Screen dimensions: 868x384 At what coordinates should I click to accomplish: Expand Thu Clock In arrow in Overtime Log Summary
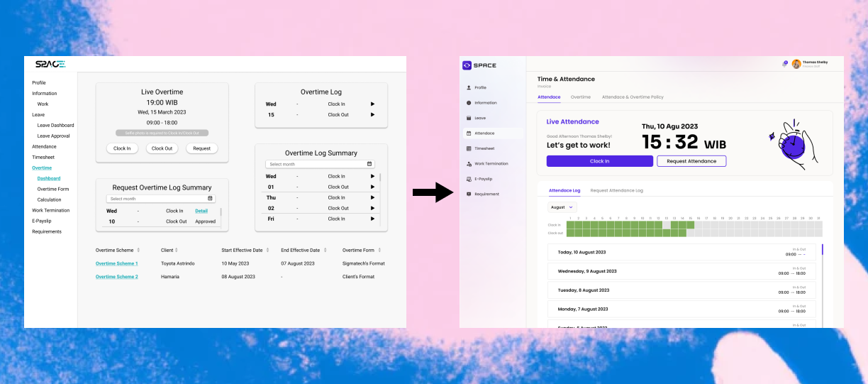coord(372,198)
